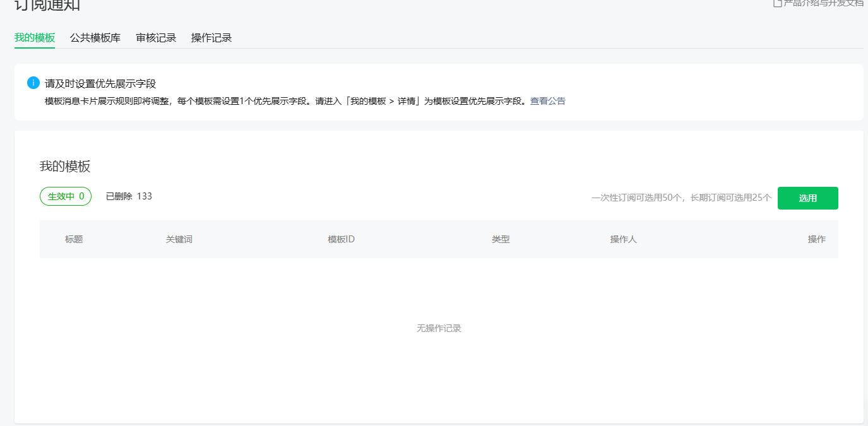Click the green 选用 button
Image resolution: width=868 pixels, height=426 pixels.
[807, 198]
